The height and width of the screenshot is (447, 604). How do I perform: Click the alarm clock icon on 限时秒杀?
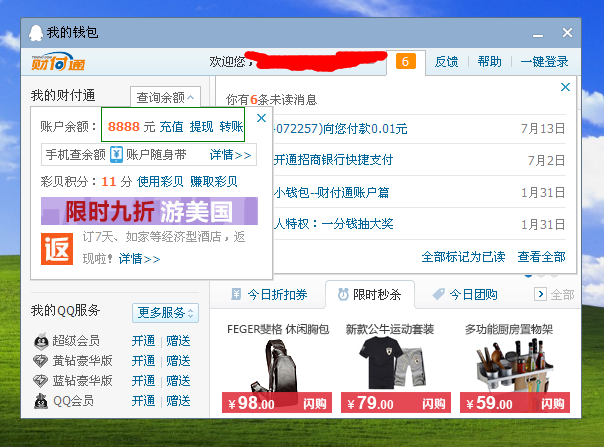pos(343,294)
